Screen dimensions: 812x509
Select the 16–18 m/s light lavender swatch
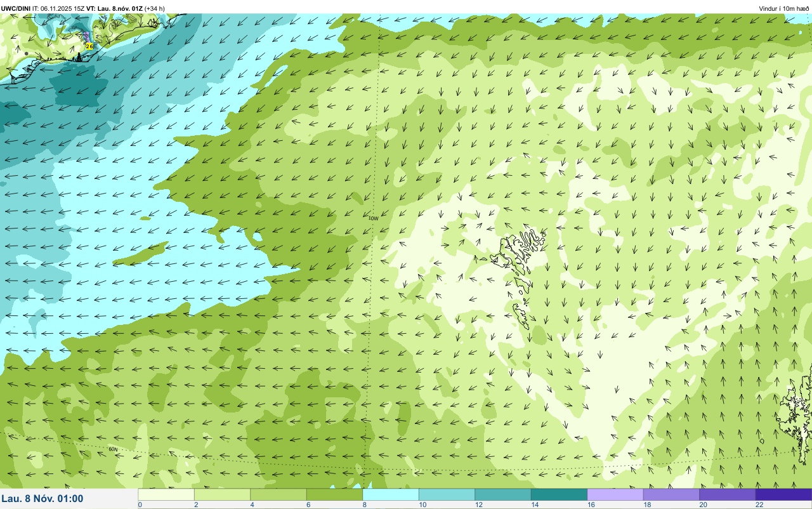[x=615, y=494]
